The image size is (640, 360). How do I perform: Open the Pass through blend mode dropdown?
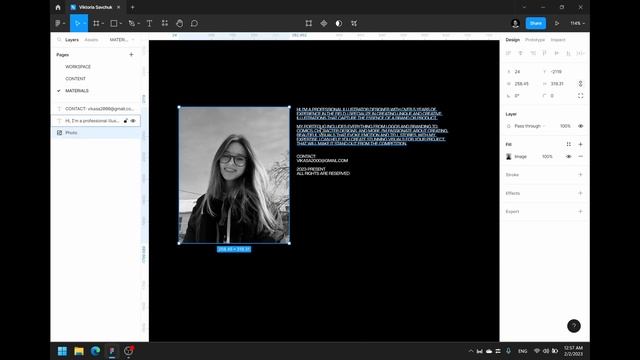tap(530, 126)
